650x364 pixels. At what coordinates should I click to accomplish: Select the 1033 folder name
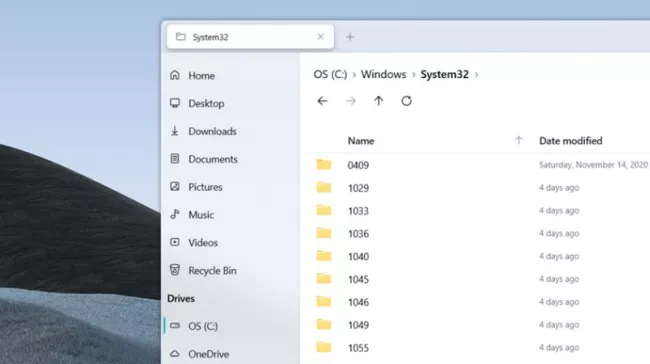coord(358,211)
